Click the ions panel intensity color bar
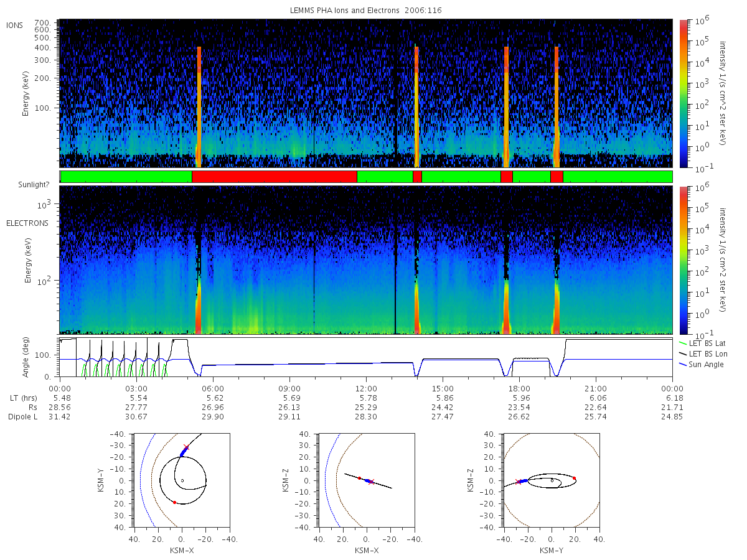This screenshot has width=747, height=560. [684, 93]
